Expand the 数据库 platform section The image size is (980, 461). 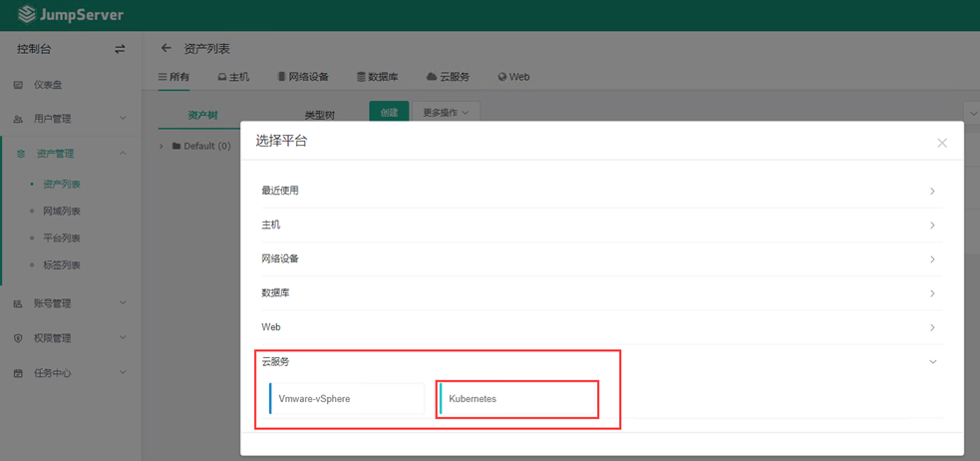(x=602, y=293)
